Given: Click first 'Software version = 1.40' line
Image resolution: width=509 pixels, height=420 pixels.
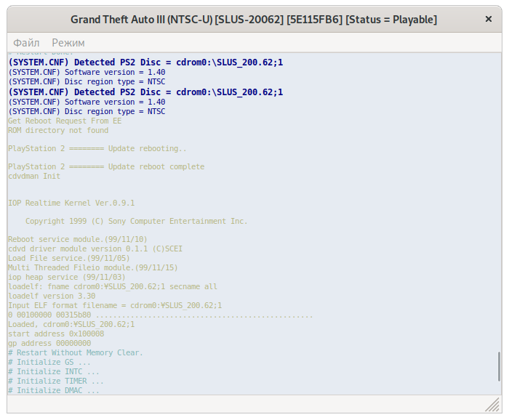Looking at the screenshot, I should (x=87, y=72).
